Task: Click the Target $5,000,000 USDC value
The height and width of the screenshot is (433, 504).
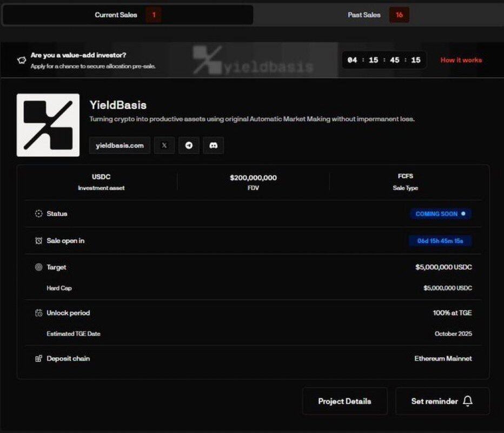Action: [443, 267]
